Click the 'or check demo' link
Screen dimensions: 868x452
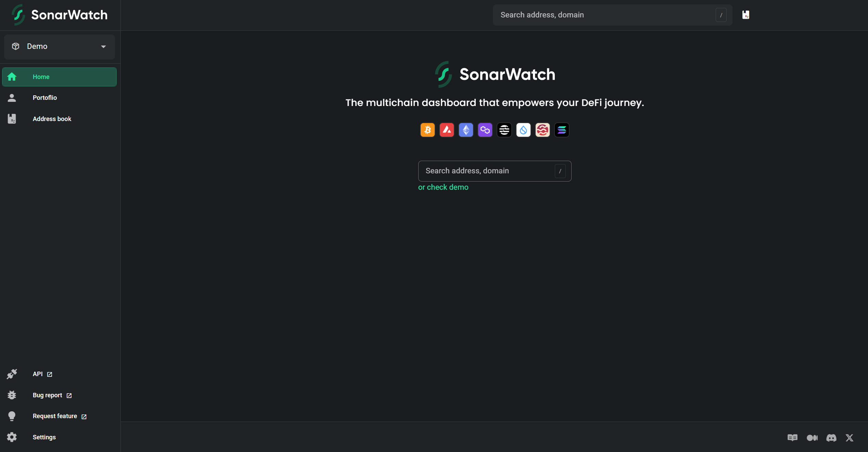click(443, 187)
